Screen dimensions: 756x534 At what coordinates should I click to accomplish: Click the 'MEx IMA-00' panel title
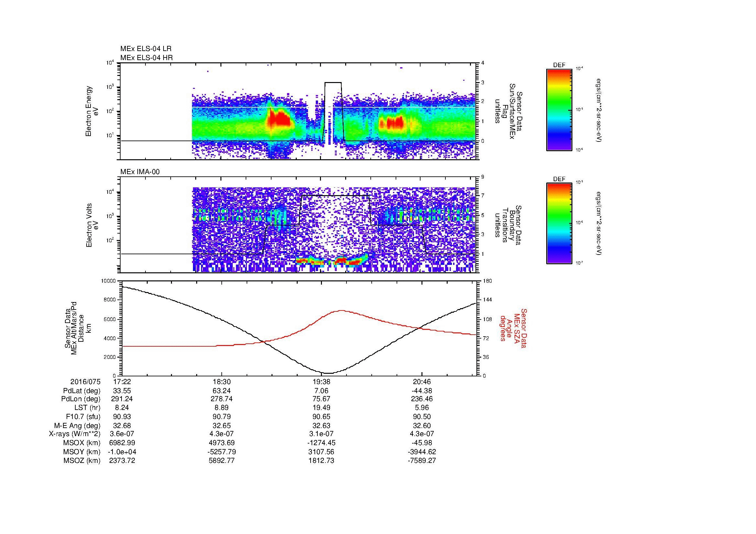(x=140, y=172)
